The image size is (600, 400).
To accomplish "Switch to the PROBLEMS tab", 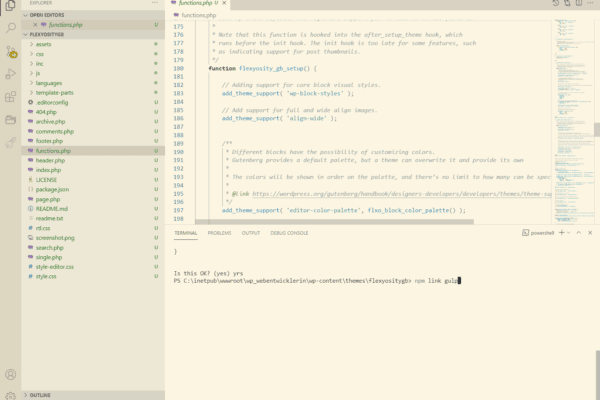I will coord(219,233).
